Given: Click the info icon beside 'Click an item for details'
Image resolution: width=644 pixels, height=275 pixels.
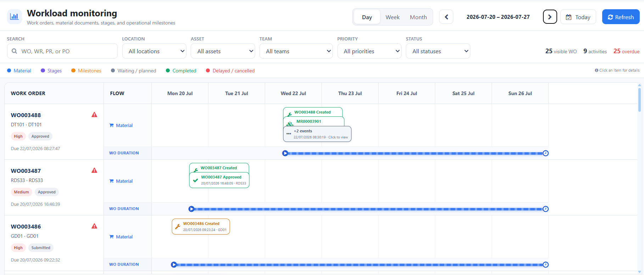Looking at the screenshot, I should click(597, 70).
